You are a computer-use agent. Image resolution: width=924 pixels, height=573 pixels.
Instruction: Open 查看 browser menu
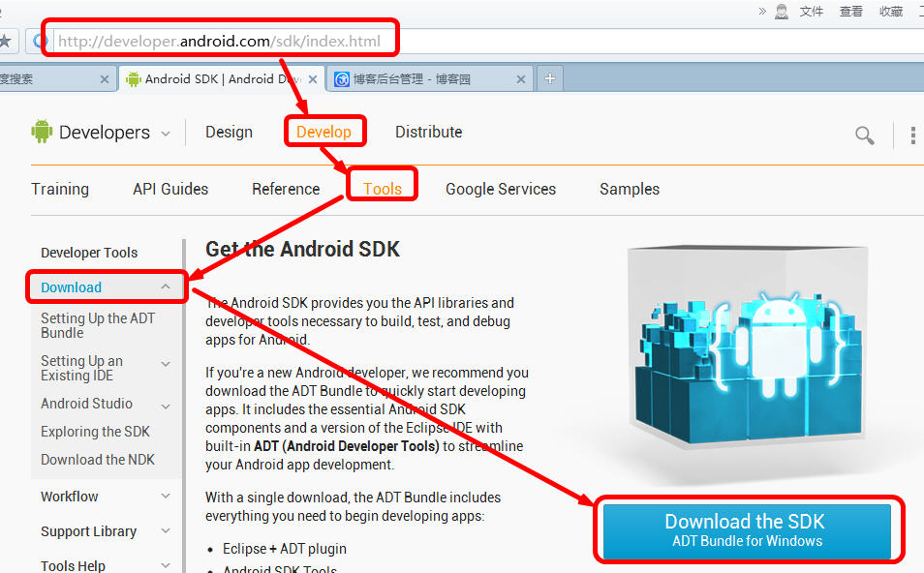(x=851, y=12)
